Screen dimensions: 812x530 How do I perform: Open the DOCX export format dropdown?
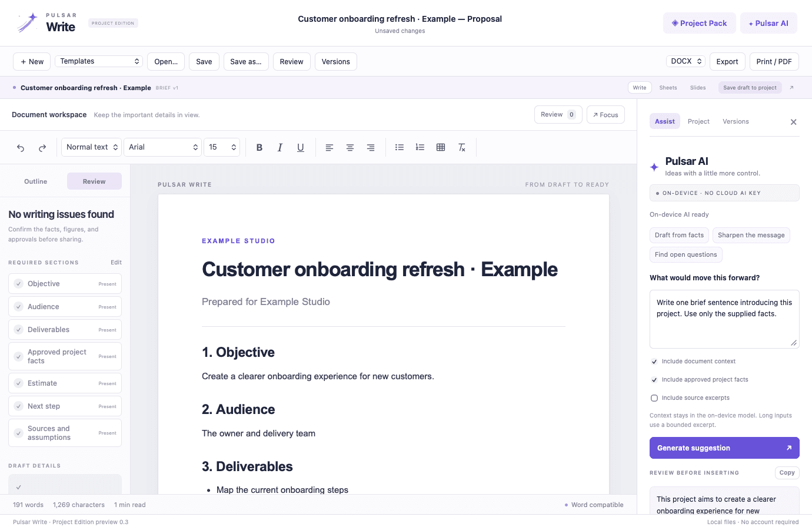pos(686,61)
